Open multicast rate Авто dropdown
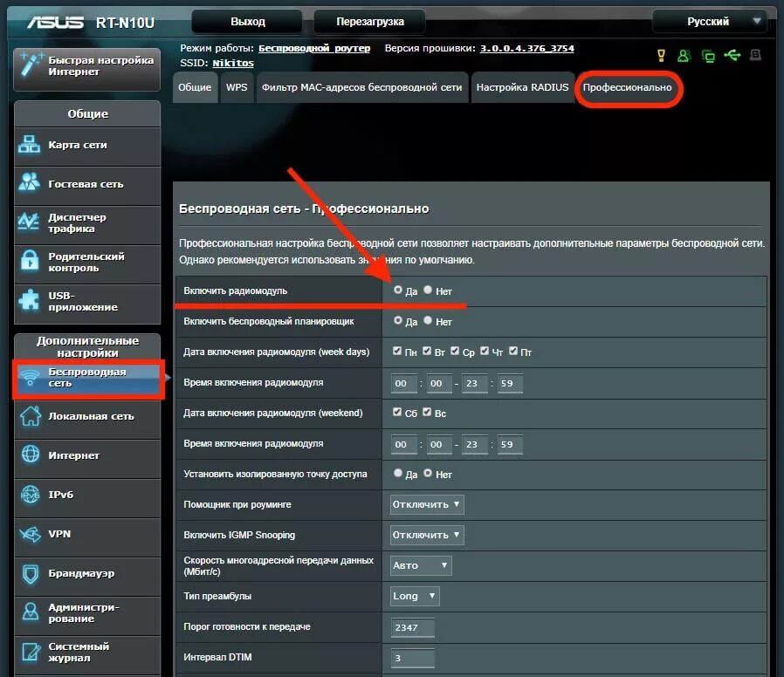Viewport: 784px width, 677px height. pyautogui.click(x=421, y=565)
